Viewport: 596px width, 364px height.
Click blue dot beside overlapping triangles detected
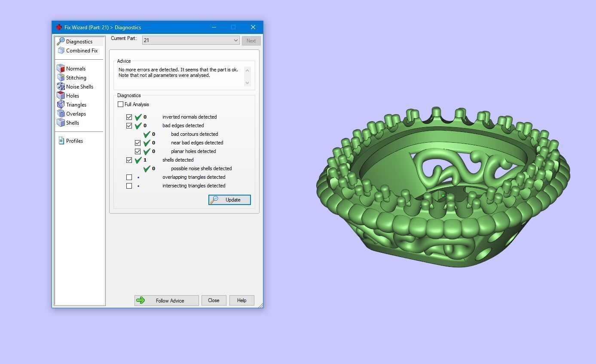click(138, 177)
